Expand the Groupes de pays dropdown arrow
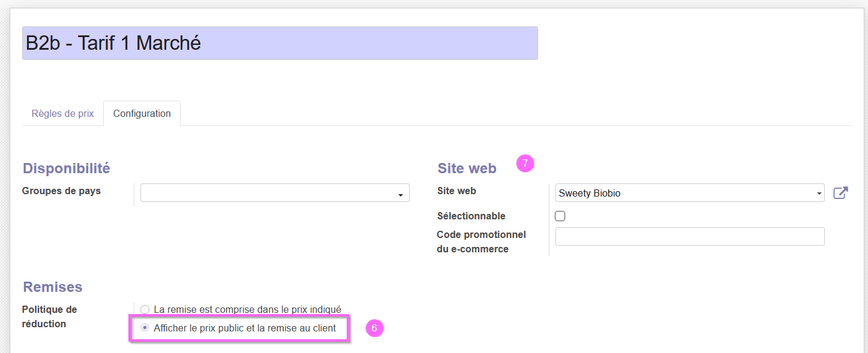Viewport: 868px width, 353px height. click(400, 195)
